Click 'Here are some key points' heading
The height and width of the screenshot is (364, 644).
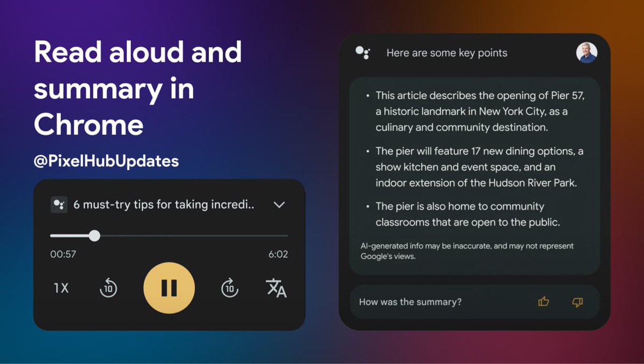pos(447,53)
